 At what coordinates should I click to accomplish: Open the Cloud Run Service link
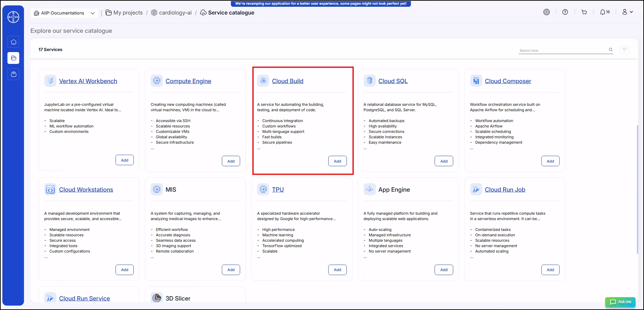click(x=84, y=299)
